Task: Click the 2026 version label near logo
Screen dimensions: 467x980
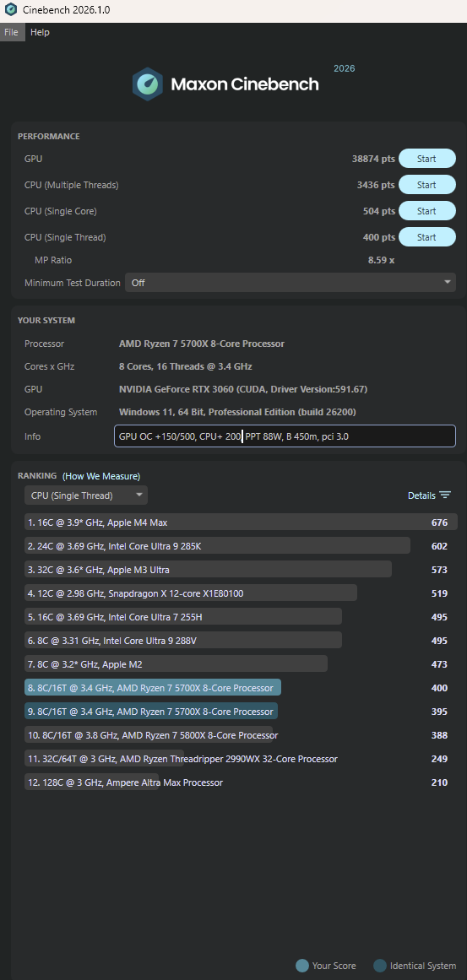Action: click(344, 68)
